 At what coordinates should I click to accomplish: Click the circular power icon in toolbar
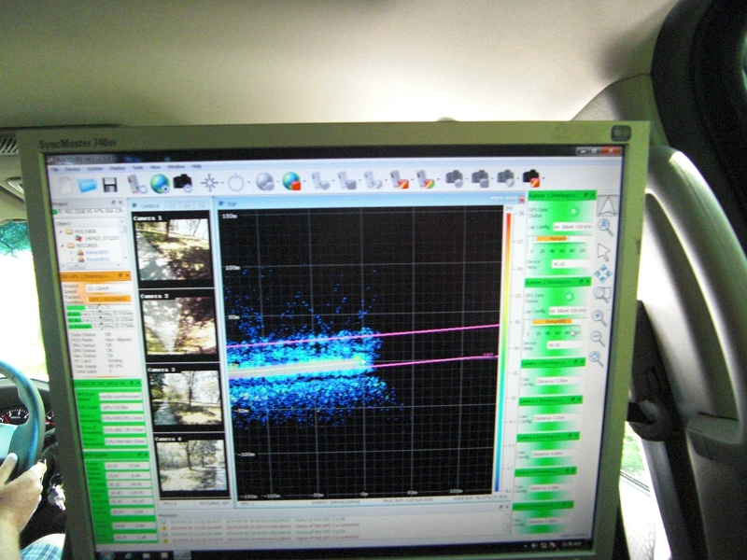235,183
